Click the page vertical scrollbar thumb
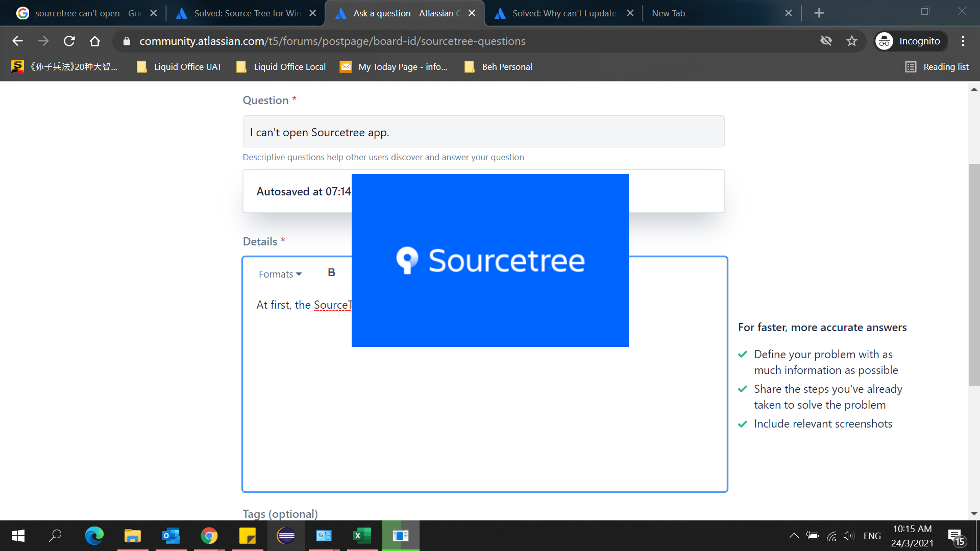The image size is (980, 551). point(974,274)
